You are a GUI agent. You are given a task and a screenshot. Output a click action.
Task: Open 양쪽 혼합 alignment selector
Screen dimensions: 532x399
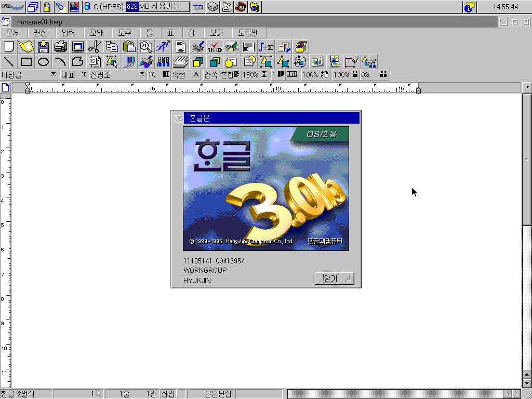click(x=221, y=75)
